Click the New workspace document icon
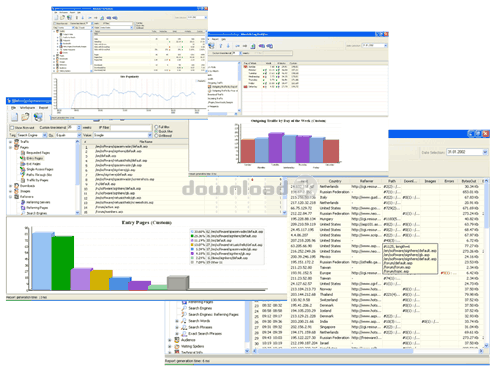 (14, 117)
